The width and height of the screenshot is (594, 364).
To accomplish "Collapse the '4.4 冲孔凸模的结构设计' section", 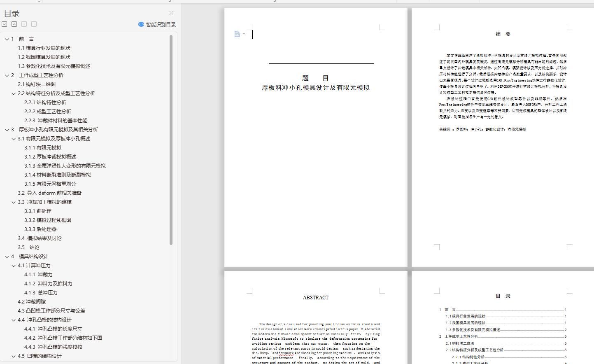I will pos(14,320).
